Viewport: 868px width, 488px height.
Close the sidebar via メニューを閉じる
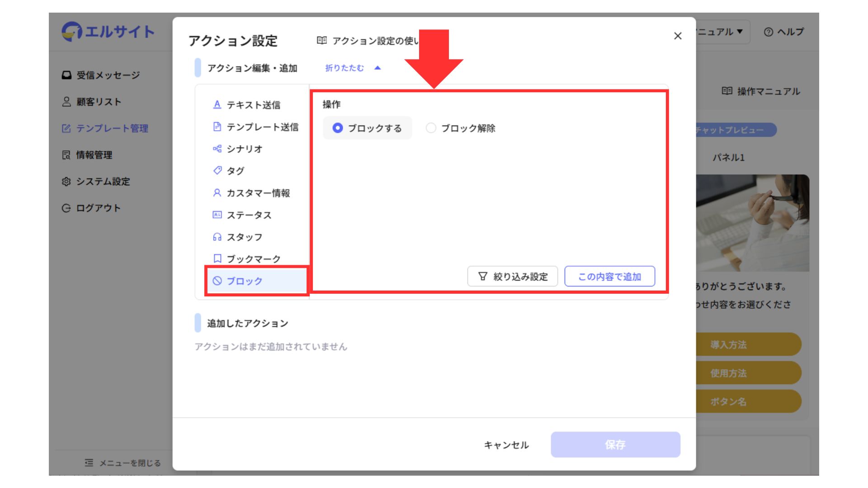[x=123, y=463]
